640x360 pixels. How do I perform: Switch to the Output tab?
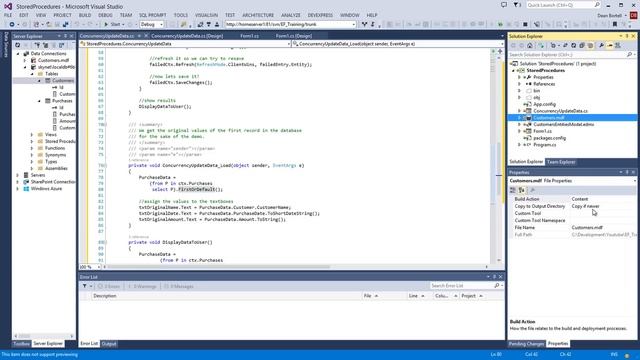pyautogui.click(x=109, y=344)
